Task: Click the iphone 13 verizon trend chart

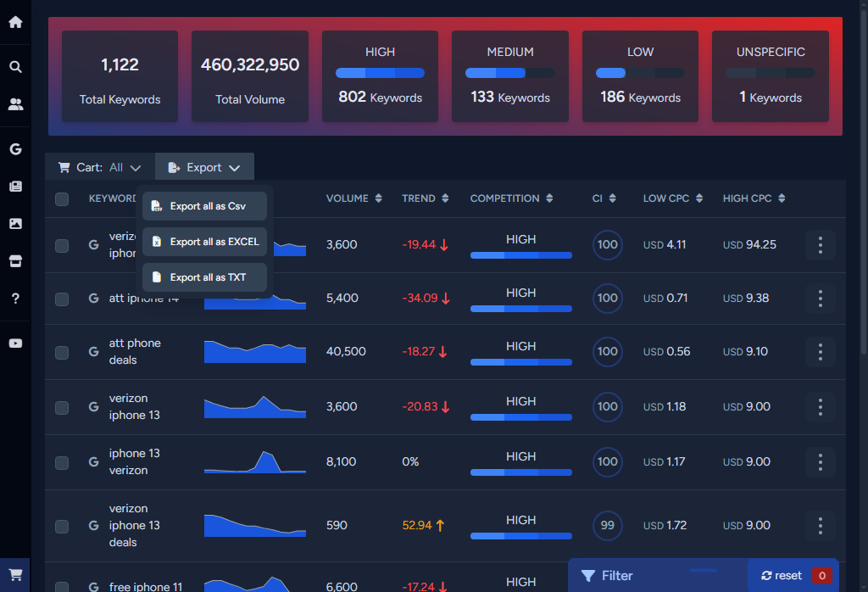Action: pyautogui.click(x=254, y=462)
